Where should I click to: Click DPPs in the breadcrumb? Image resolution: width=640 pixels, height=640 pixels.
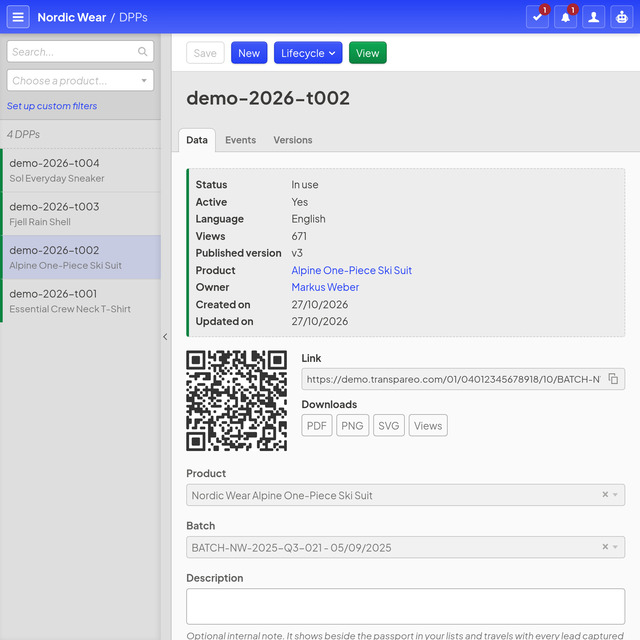[x=133, y=17]
